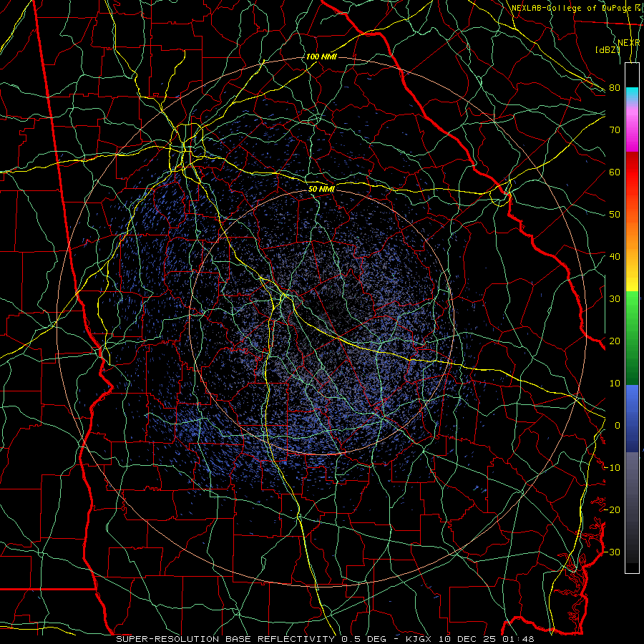Image resolution: width=644 pixels, height=644 pixels.
Task: Click the "10" value on the dBZ scale
Action: point(615,384)
